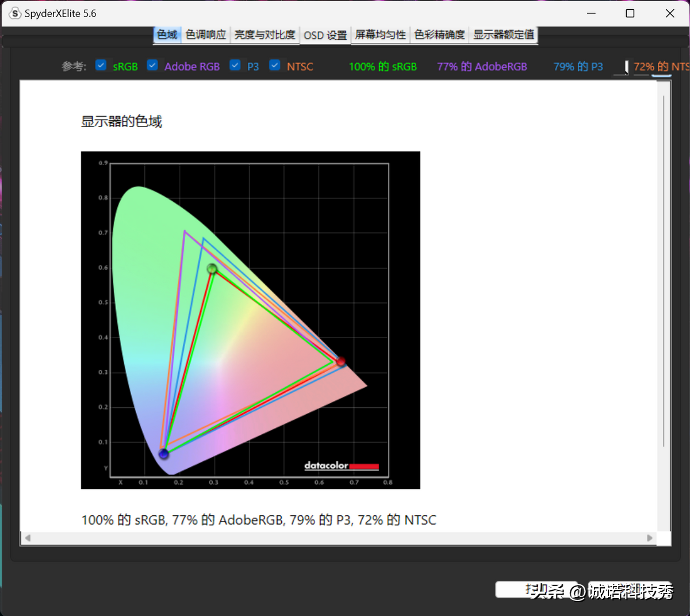Maximize the SpyderXElite window

pos(630,13)
